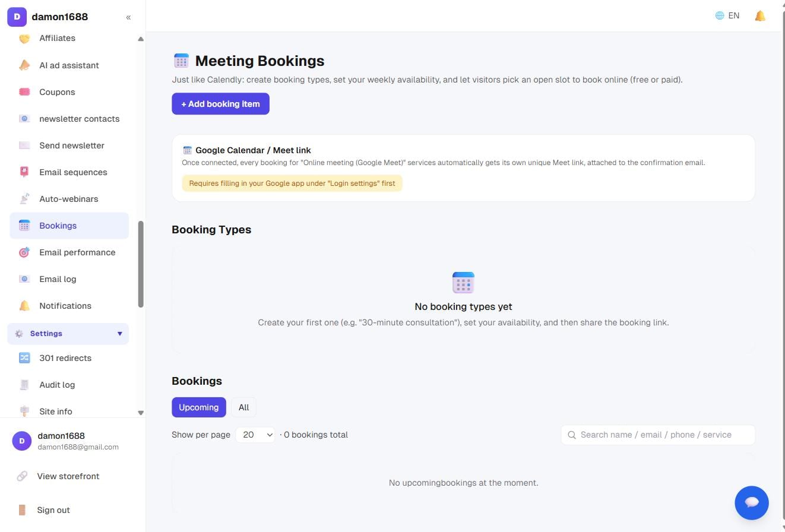Click the Coupons ticket icon
The height and width of the screenshot is (532, 785).
24,92
